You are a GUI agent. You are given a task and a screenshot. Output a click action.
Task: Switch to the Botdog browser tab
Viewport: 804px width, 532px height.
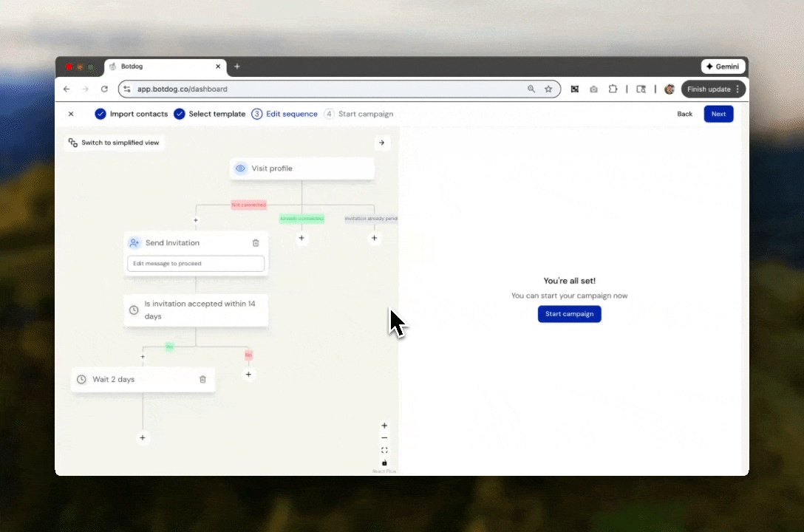point(132,66)
